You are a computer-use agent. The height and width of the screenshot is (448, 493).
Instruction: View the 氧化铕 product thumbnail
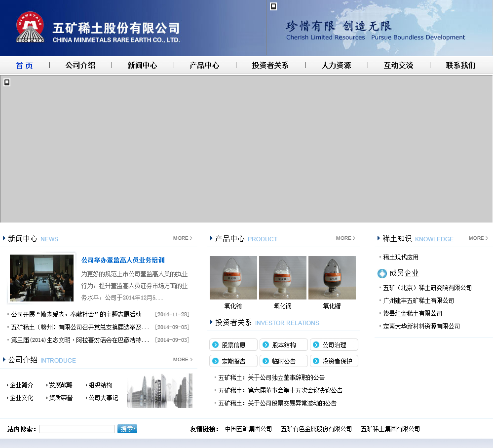coord(233,278)
